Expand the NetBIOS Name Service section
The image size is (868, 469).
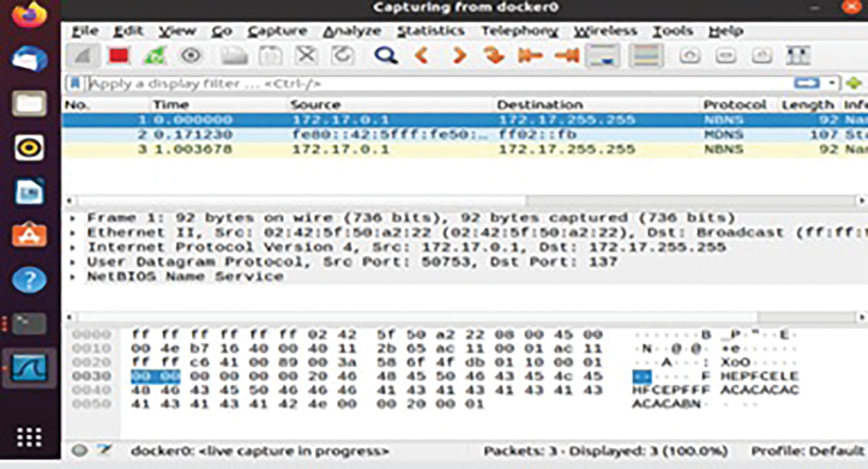coord(72,277)
